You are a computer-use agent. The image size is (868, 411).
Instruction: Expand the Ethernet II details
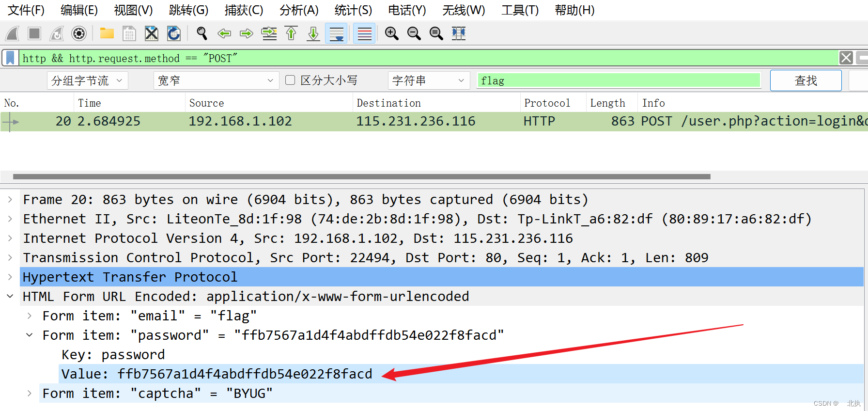(x=10, y=219)
